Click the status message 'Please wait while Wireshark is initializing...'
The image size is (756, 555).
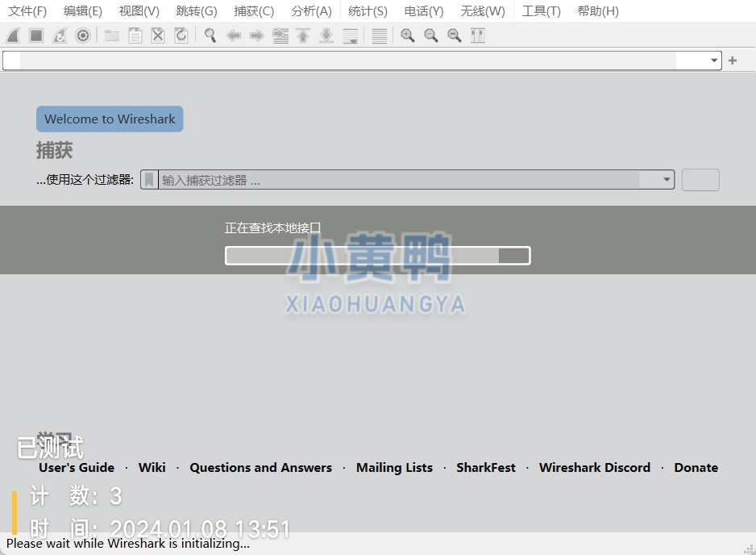[128, 544]
